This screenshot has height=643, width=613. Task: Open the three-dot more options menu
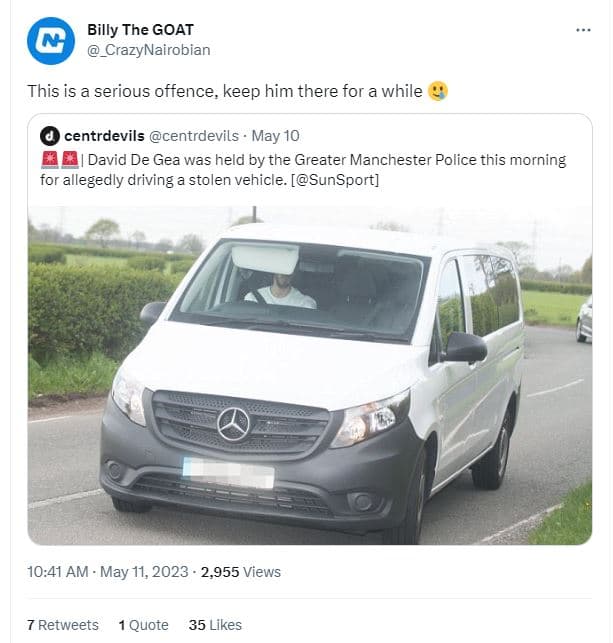584,30
